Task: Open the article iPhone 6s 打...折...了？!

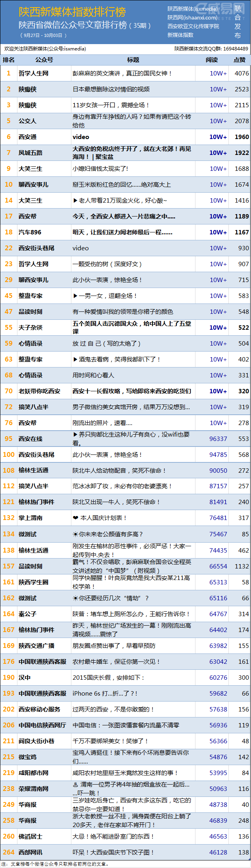Action: click(105, 694)
